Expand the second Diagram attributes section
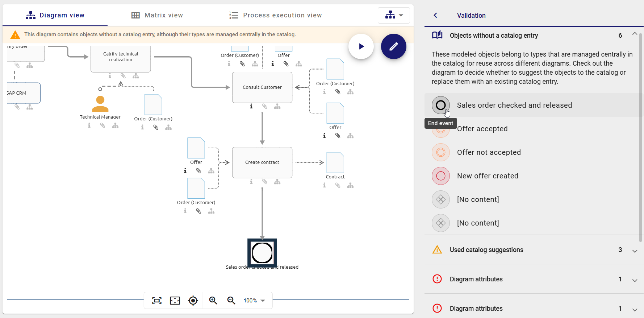The height and width of the screenshot is (318, 644). point(635,310)
